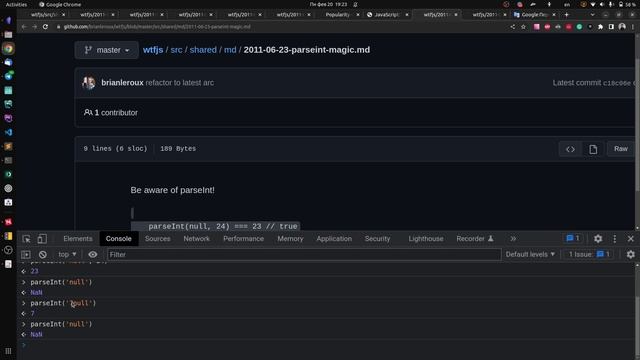This screenshot has height=360, width=640.
Task: Open the clock and calendar menu
Action: 328,4
